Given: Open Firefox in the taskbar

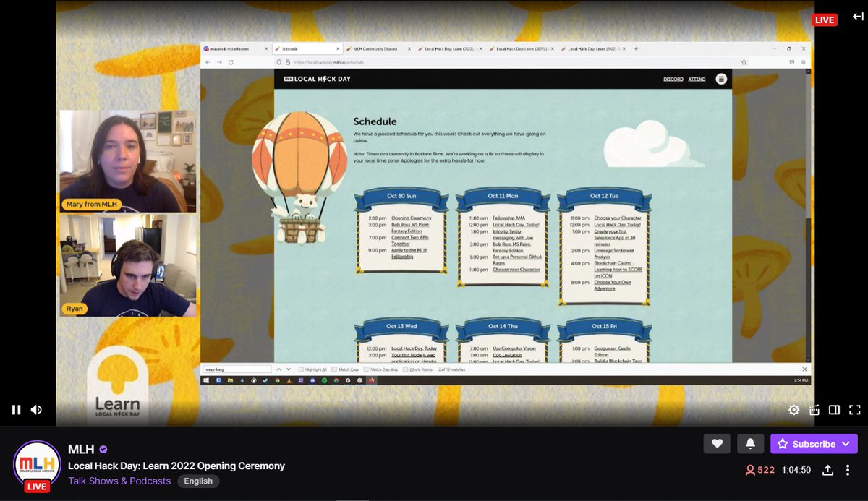Looking at the screenshot, I should [x=371, y=380].
